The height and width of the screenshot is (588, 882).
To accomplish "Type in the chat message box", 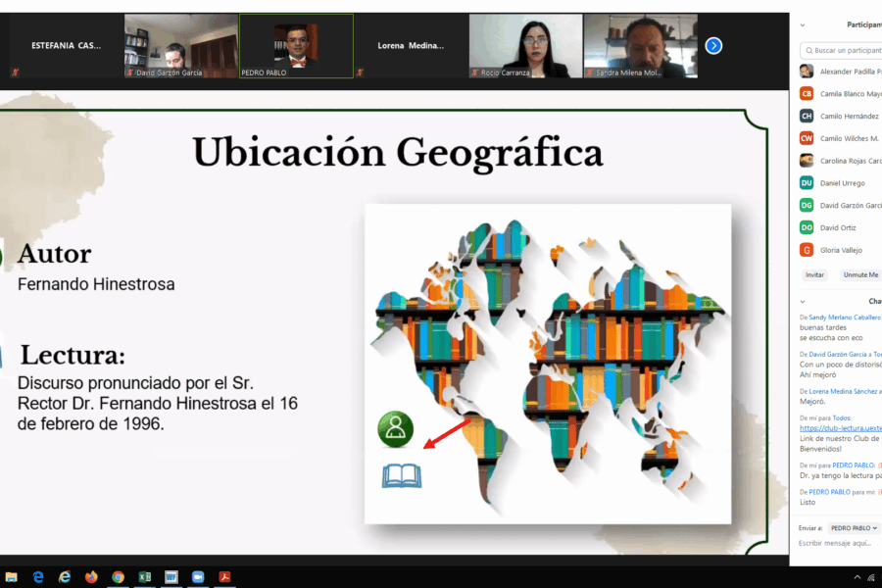I will [838, 543].
